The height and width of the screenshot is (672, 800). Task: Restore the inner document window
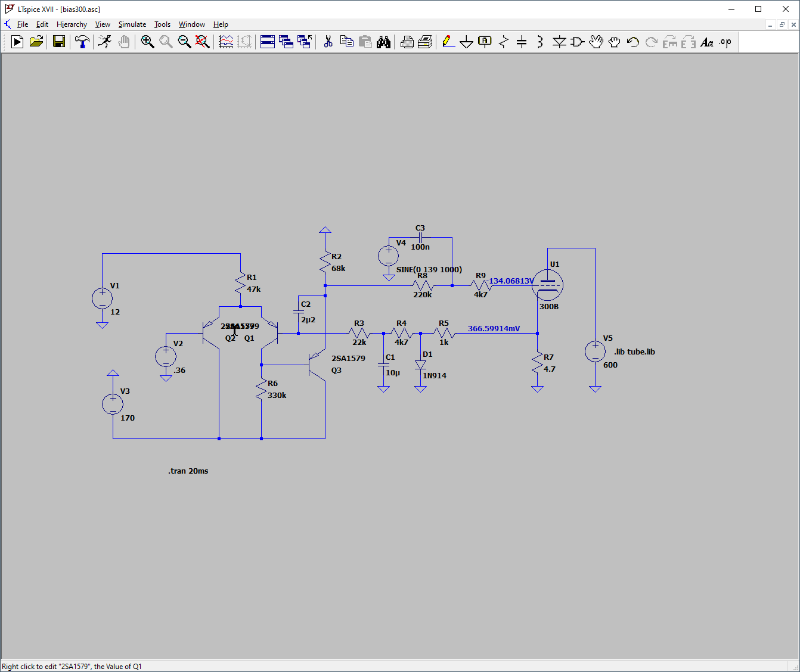click(782, 24)
